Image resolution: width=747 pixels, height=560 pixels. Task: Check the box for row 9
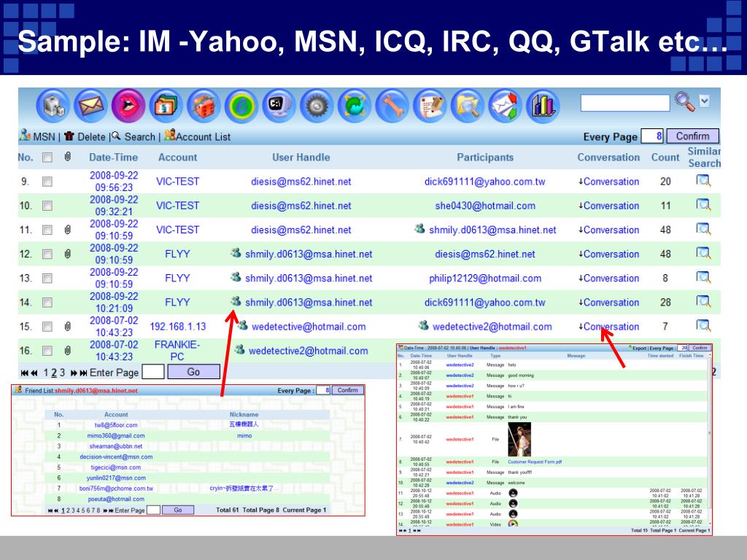tap(47, 182)
